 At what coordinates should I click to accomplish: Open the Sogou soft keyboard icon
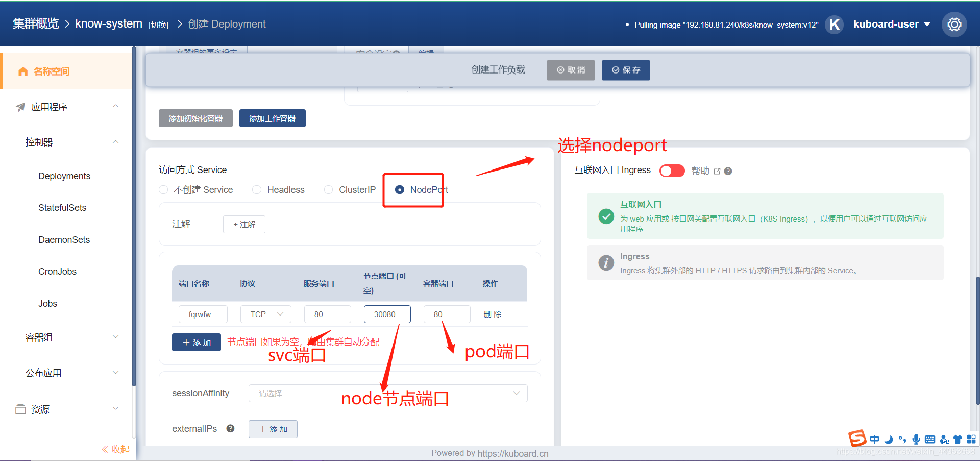(930, 440)
